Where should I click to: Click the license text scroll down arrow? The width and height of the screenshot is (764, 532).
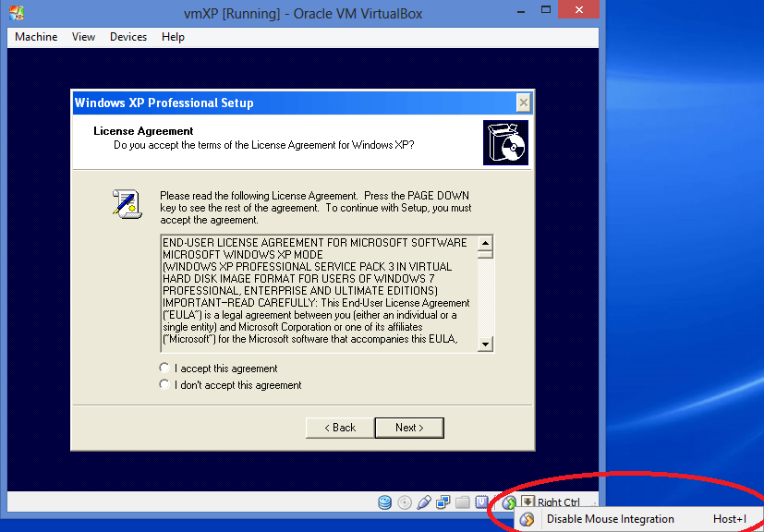coord(485,344)
